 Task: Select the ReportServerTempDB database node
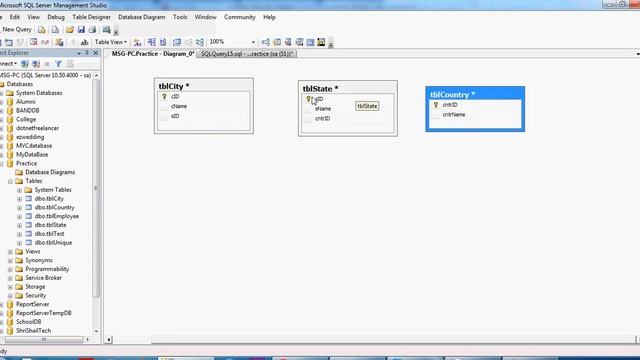tap(44, 313)
